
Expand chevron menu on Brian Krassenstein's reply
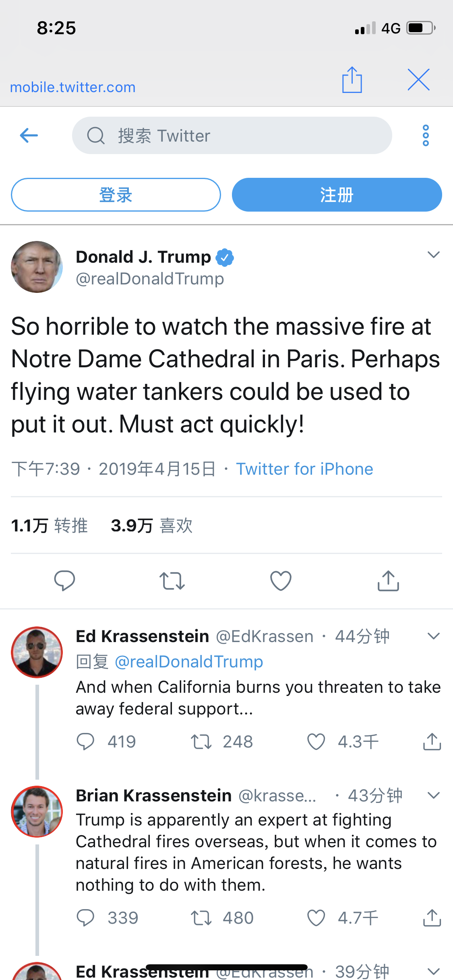point(433,795)
